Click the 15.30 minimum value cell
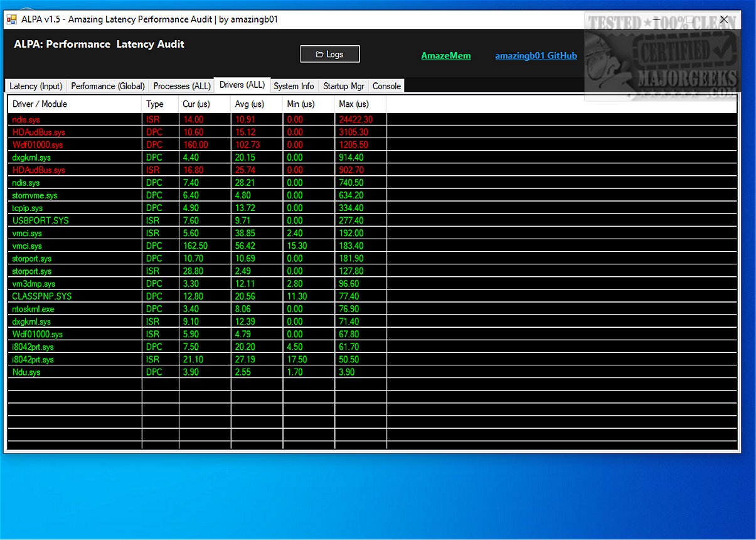Screen dimensions: 756x540 click(x=309, y=246)
